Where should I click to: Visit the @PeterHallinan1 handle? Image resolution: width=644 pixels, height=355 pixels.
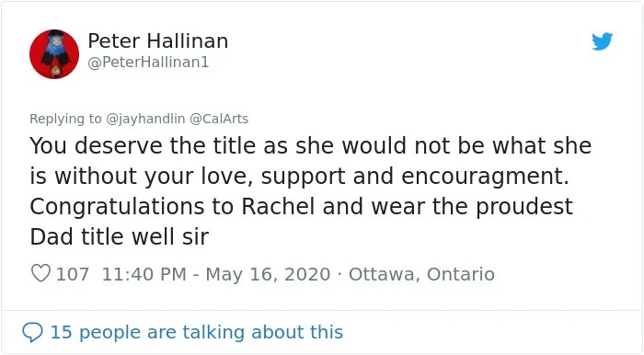(x=148, y=63)
